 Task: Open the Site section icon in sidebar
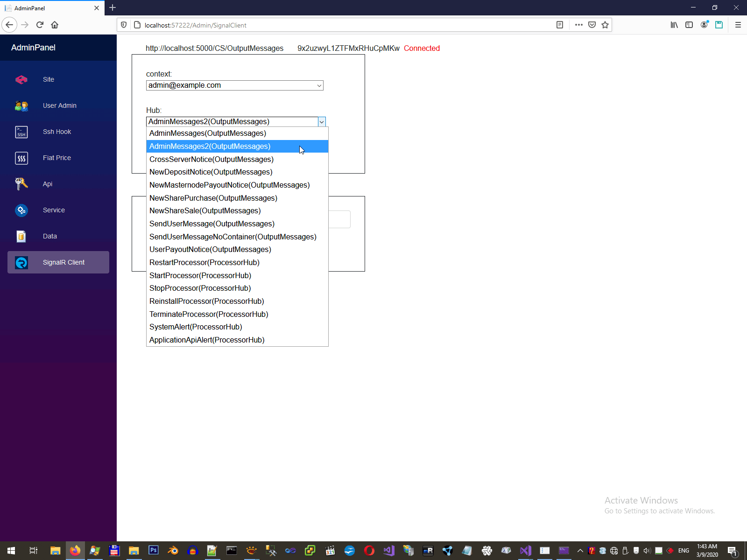click(21, 79)
